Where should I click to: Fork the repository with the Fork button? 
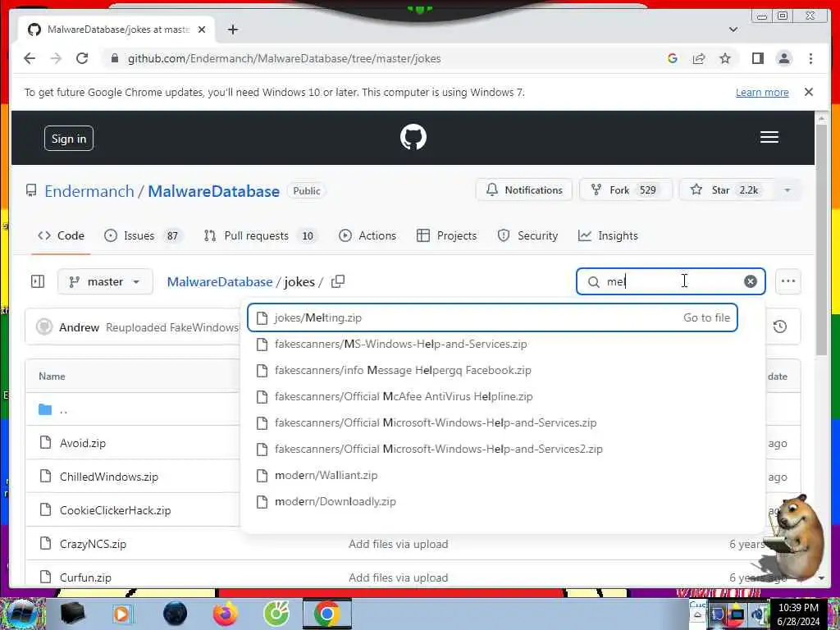[x=625, y=190]
